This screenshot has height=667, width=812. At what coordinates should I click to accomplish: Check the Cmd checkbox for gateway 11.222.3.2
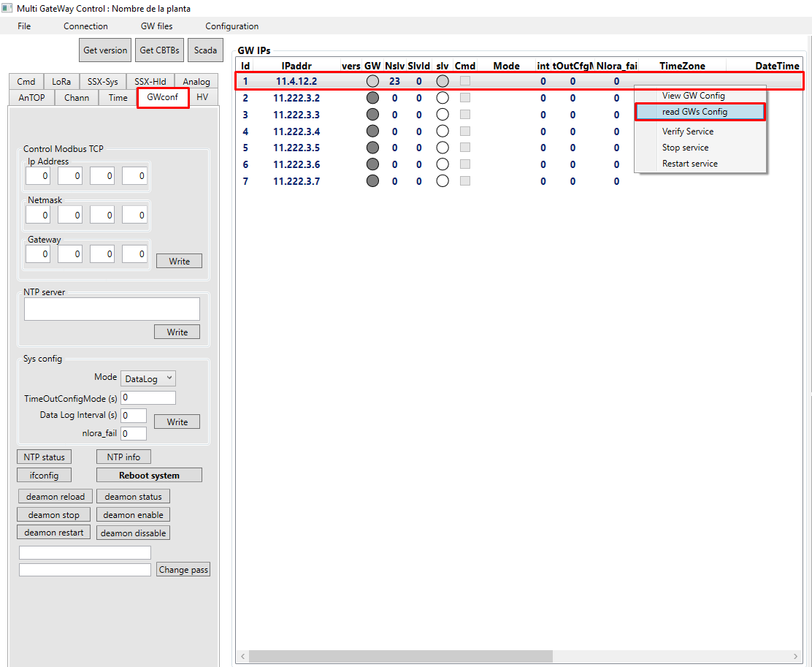click(x=464, y=97)
